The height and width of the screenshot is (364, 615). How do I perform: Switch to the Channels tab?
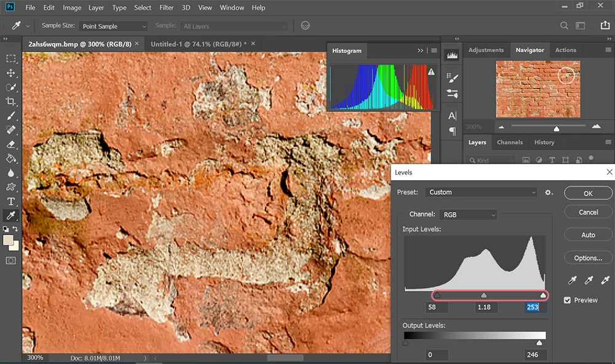[x=509, y=142]
